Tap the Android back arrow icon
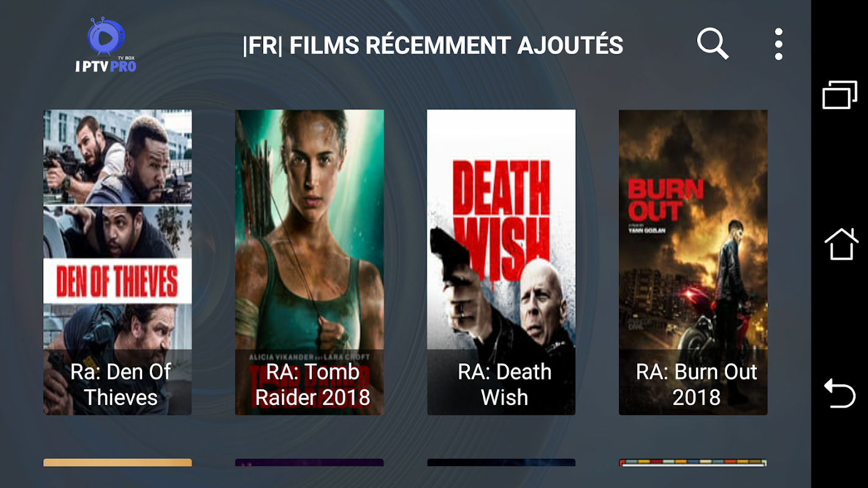Viewport: 868px width, 488px height. pos(840,393)
